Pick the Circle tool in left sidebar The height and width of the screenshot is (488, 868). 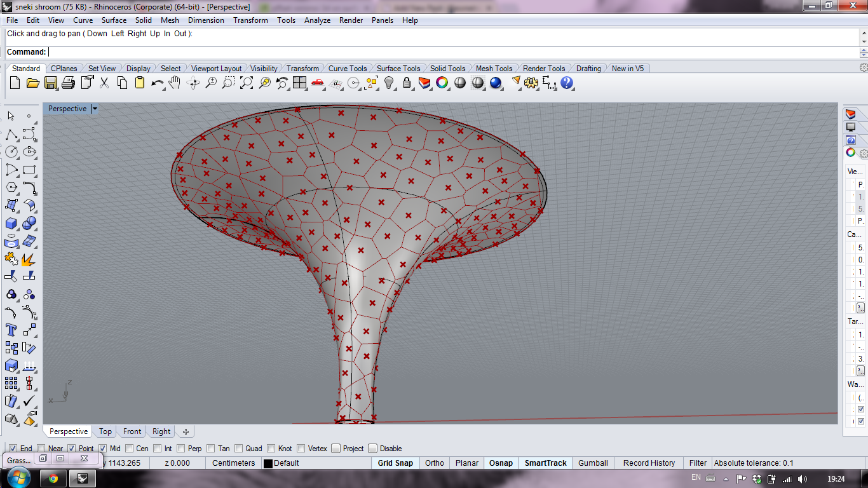pyautogui.click(x=11, y=152)
